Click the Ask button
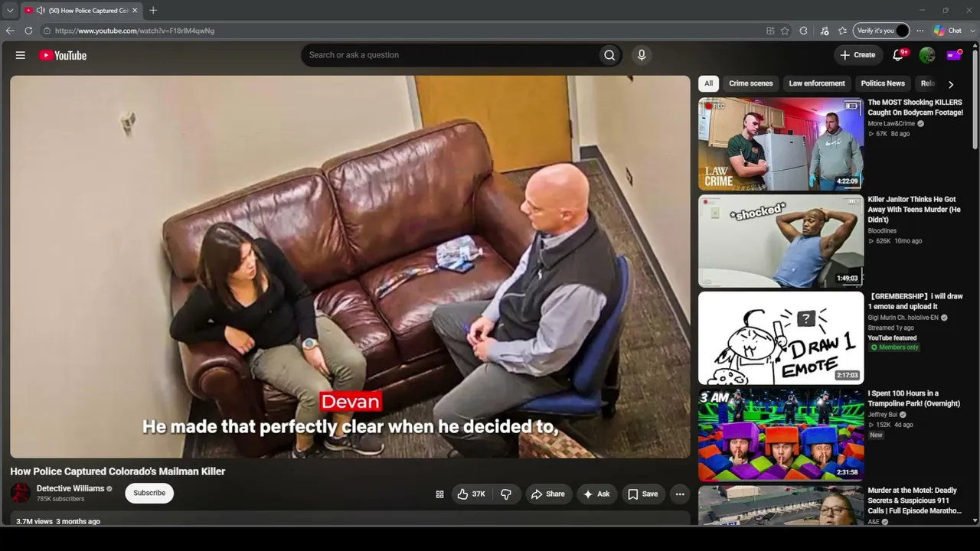This screenshot has height=551, width=980. tap(596, 494)
